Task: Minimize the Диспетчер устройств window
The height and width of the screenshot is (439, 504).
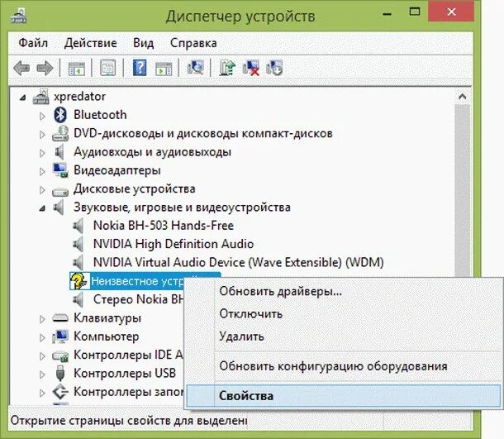Action: coord(388,13)
